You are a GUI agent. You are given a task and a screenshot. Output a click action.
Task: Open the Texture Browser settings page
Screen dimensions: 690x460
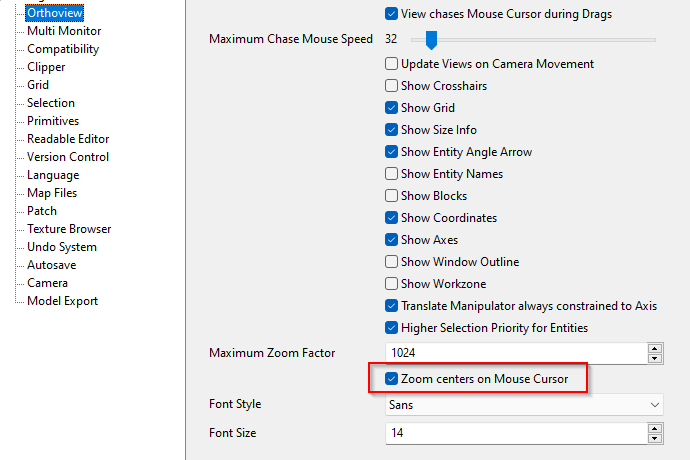(69, 229)
